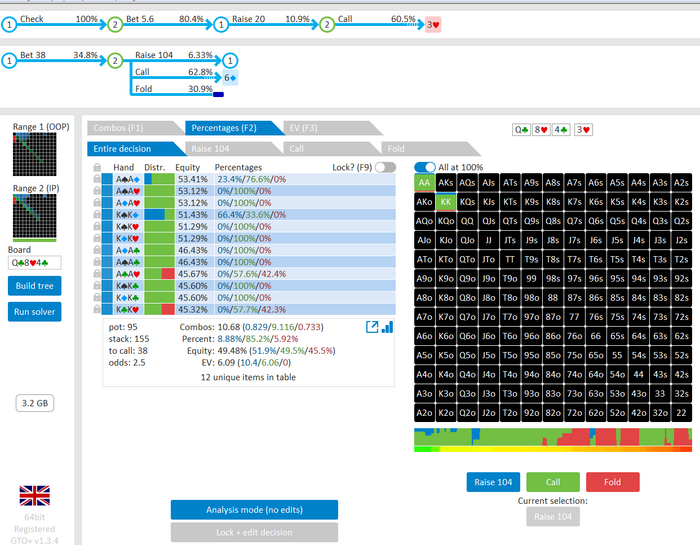Click the Board cards input field
700x545 pixels.
pyautogui.click(x=35, y=262)
